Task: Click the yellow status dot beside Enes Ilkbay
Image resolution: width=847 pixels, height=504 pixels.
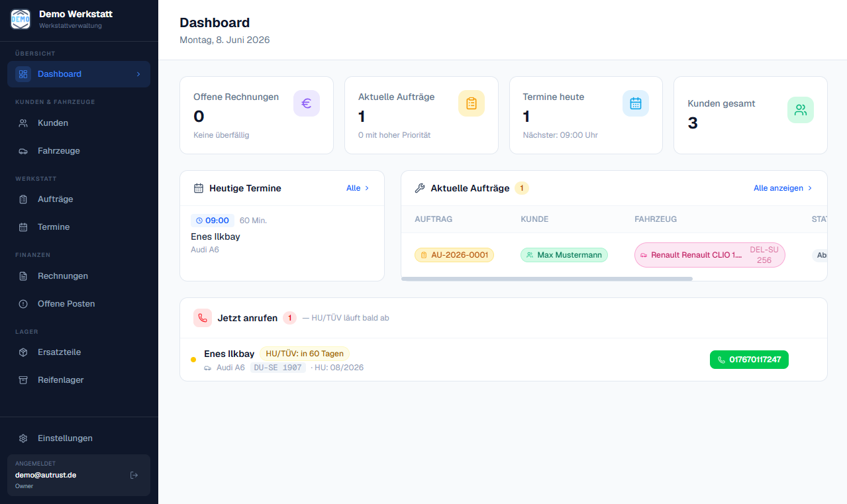Action: (193, 360)
